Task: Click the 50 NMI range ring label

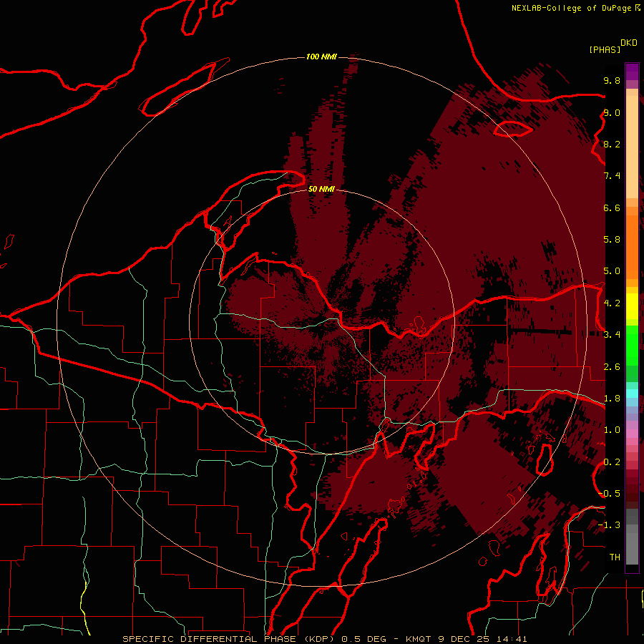Action: click(x=321, y=189)
